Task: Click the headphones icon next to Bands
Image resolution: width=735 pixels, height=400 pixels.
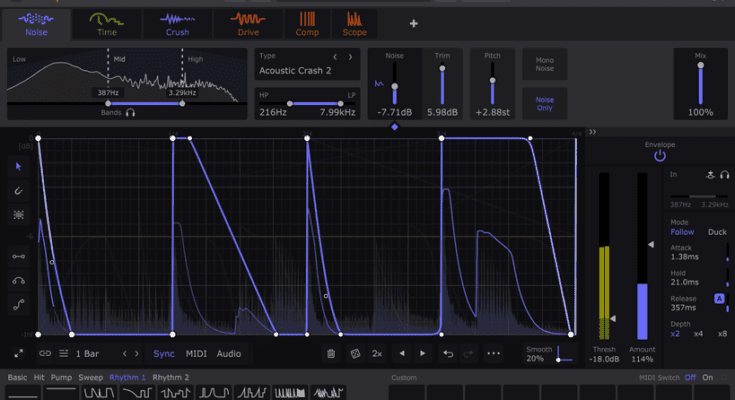Action: coord(131,113)
